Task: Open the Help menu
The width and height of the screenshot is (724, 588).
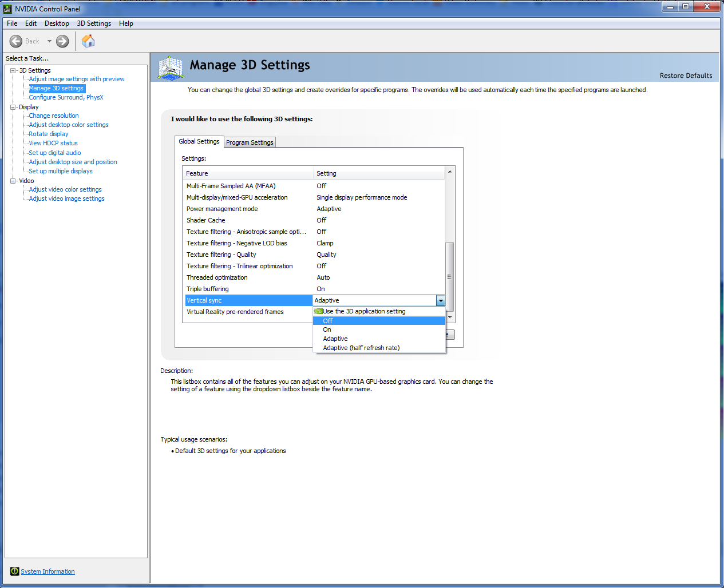Action: click(x=126, y=23)
